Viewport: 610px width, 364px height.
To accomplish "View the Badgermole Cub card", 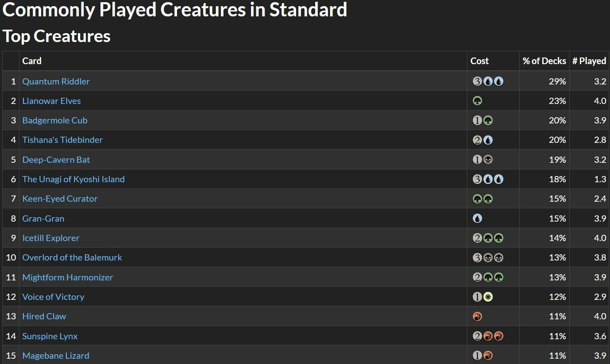I will pyautogui.click(x=55, y=120).
